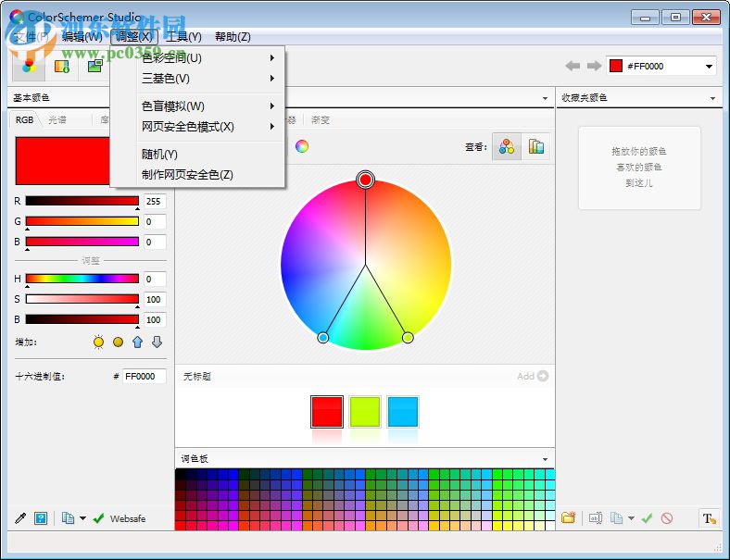Open the dropdown arrow next to copy icon
Viewport: 730px width, 560px height.
pos(82,518)
